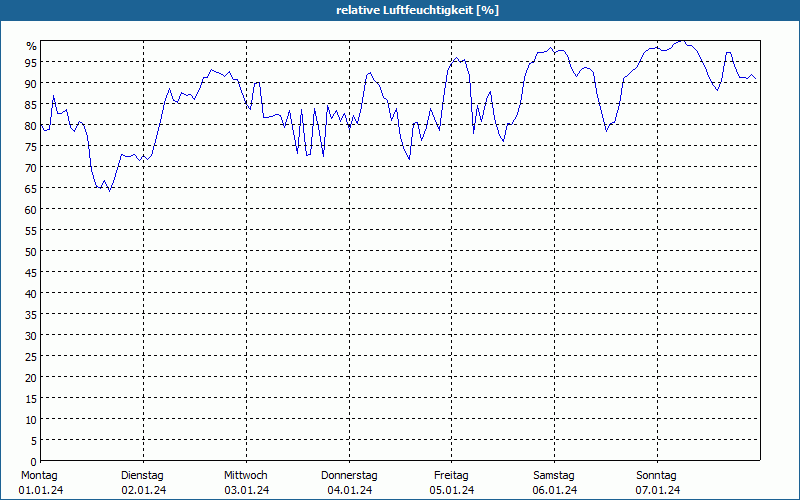Click the y-axis value '25'
The height and width of the screenshot is (500, 800).
click(31, 357)
